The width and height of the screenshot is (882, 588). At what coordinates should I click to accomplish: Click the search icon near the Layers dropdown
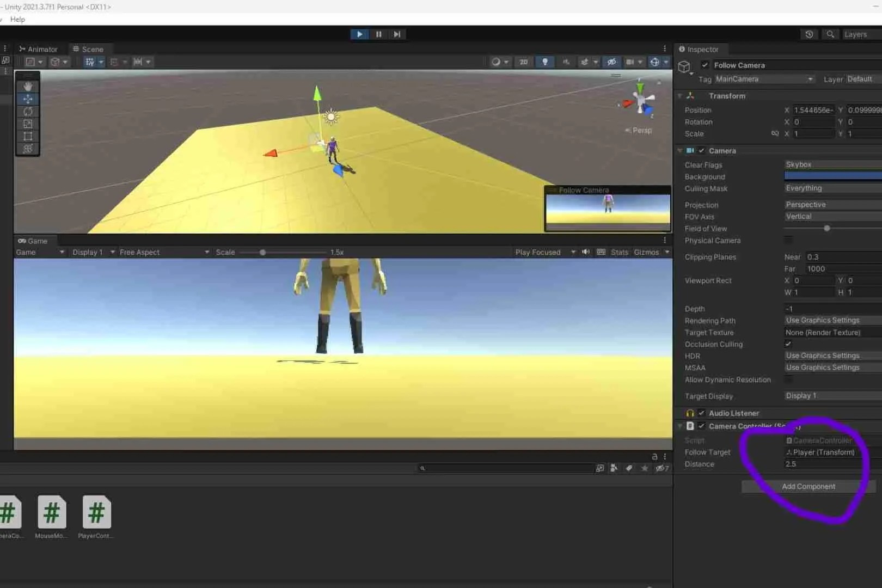coord(830,34)
